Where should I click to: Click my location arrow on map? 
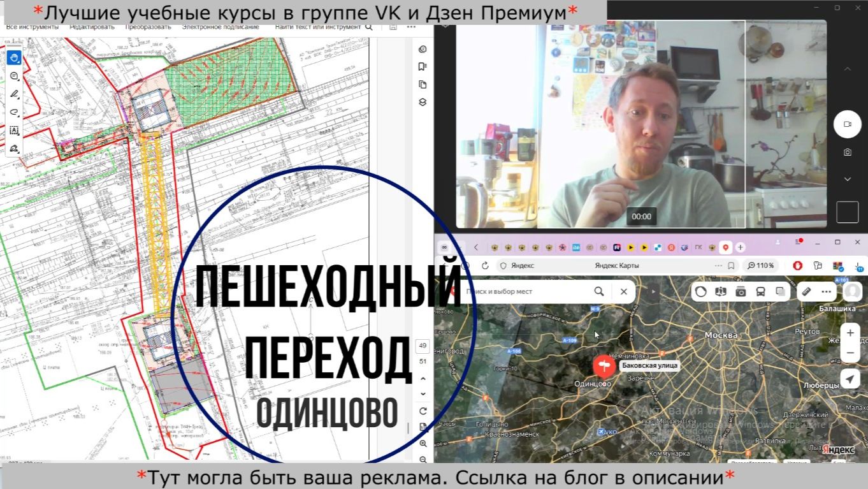[x=850, y=379]
